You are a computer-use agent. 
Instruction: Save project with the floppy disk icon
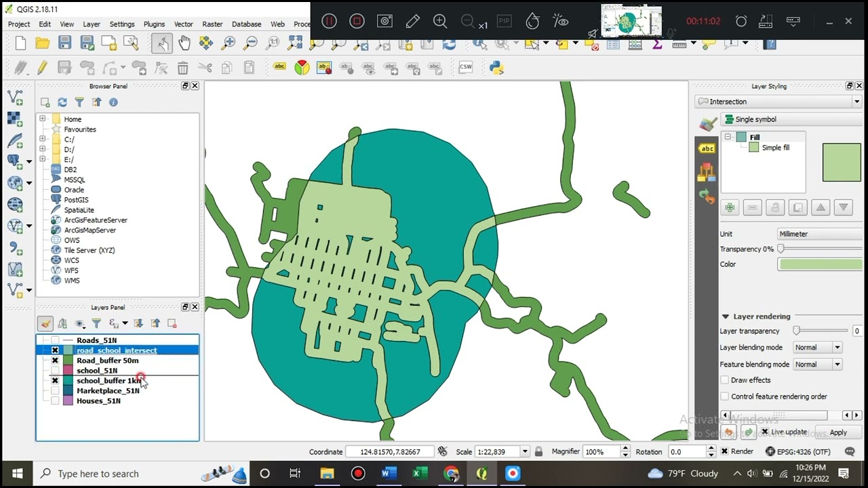(x=64, y=43)
